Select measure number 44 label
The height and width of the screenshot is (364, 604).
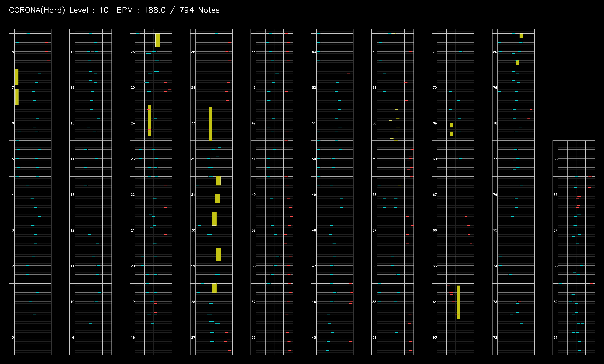pos(254,52)
